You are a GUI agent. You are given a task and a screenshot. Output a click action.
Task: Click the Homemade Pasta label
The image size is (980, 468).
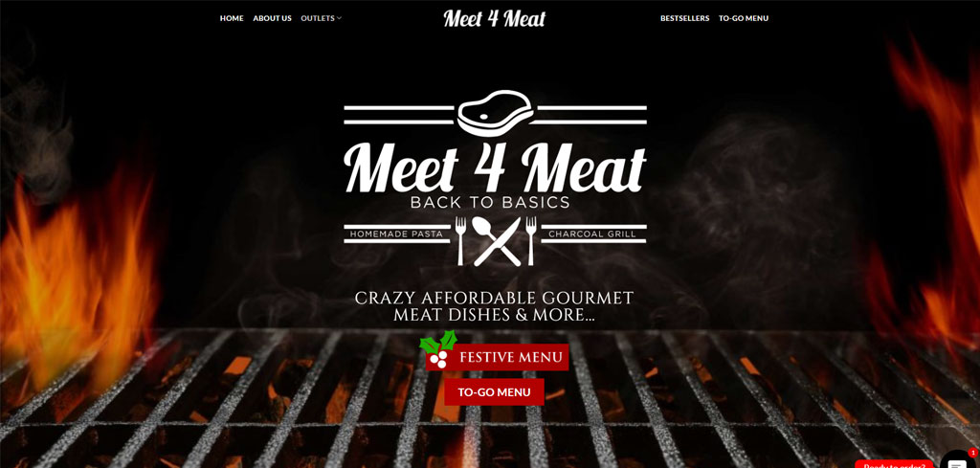[x=396, y=234]
